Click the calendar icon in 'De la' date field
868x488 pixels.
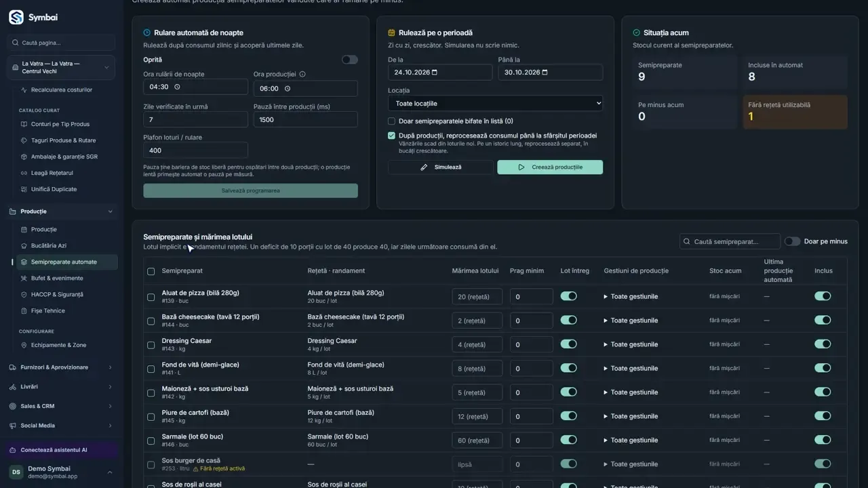coord(435,73)
